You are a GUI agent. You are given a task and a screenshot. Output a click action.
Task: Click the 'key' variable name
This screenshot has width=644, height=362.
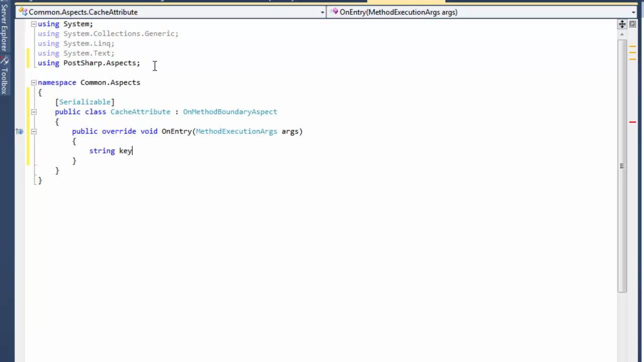125,151
